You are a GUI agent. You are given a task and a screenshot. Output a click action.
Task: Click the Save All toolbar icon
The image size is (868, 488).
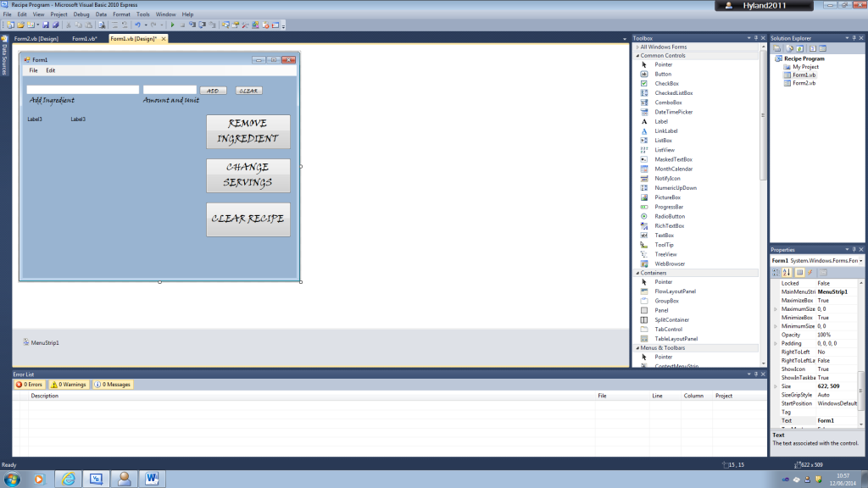tap(55, 24)
